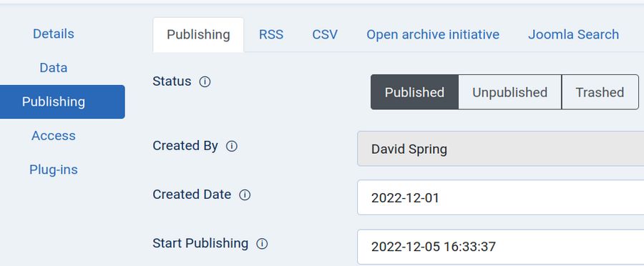Go to Details in the sidebar

54,34
